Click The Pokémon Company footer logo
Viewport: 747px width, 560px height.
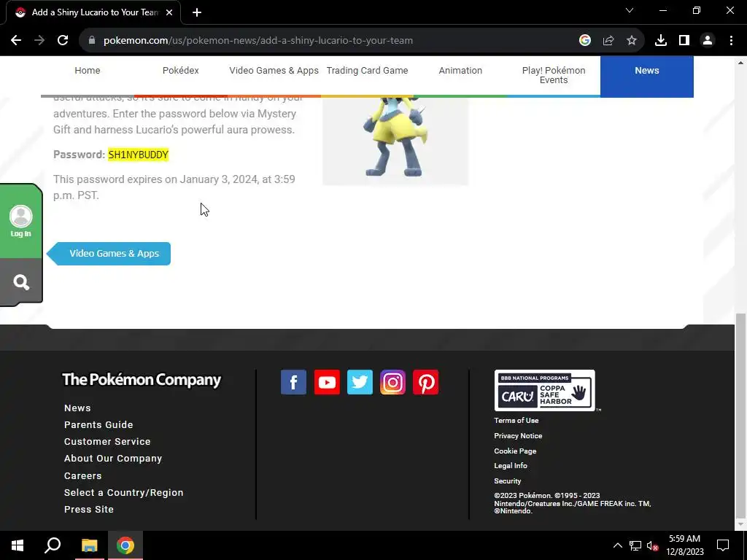142,380
